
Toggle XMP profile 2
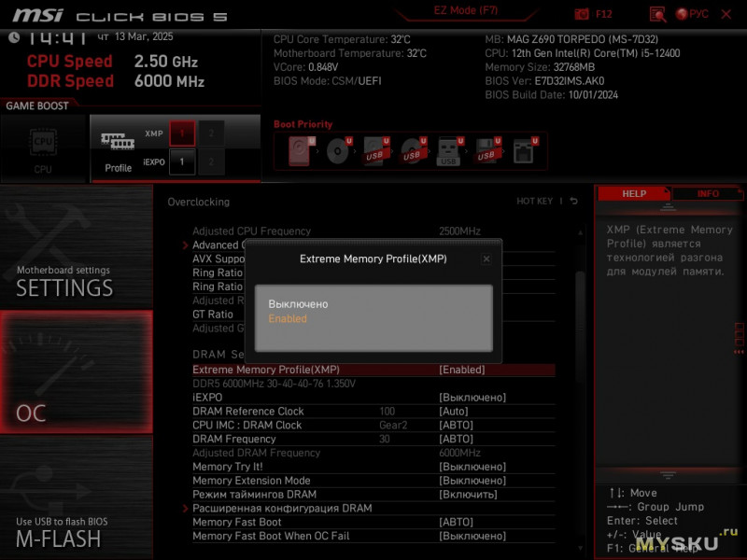(x=211, y=133)
